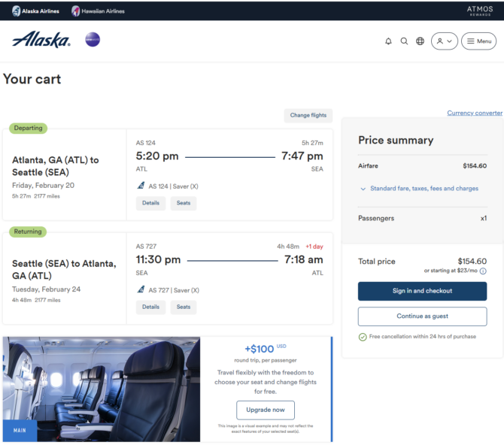Viewport: 504px width, 445px height.
Task: Click the oneworld alliance badge
Action: 93,39
